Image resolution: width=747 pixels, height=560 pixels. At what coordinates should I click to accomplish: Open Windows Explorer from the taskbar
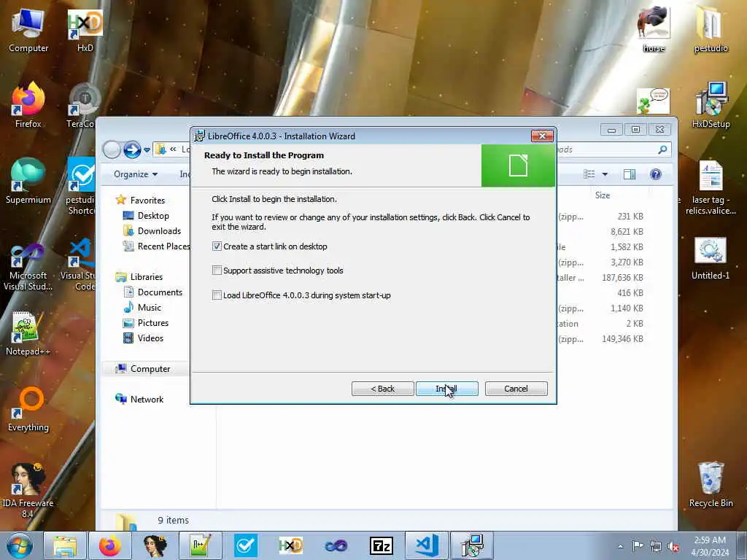(65, 545)
